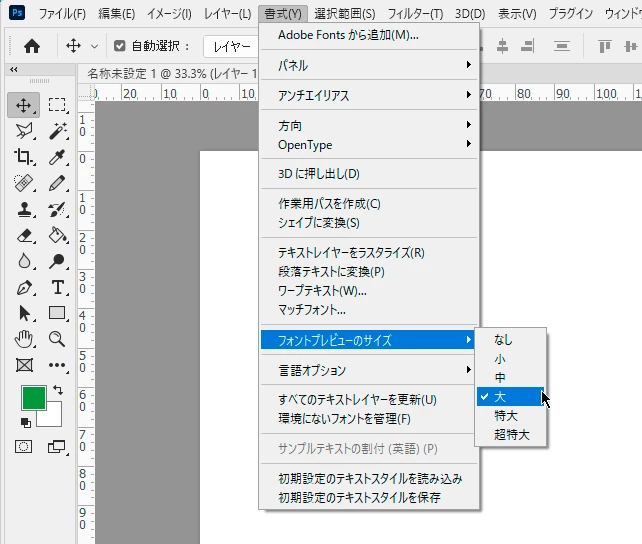This screenshot has width=642, height=544.
Task: Select the Rectangular Marquee tool
Action: (x=57, y=105)
